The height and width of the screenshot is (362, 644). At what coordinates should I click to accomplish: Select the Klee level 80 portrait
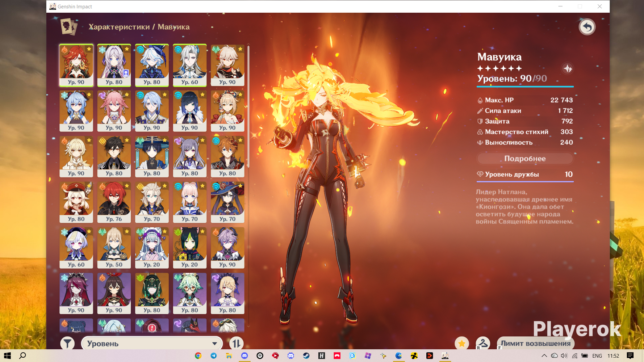76,202
